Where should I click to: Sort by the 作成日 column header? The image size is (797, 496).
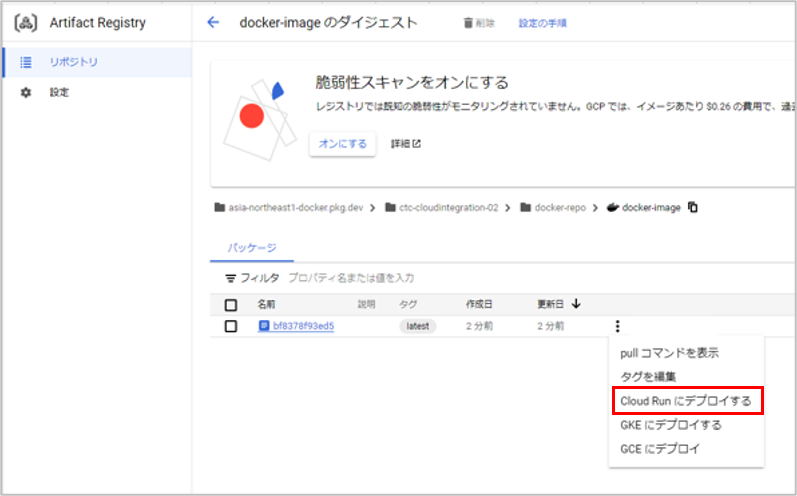coord(479,304)
